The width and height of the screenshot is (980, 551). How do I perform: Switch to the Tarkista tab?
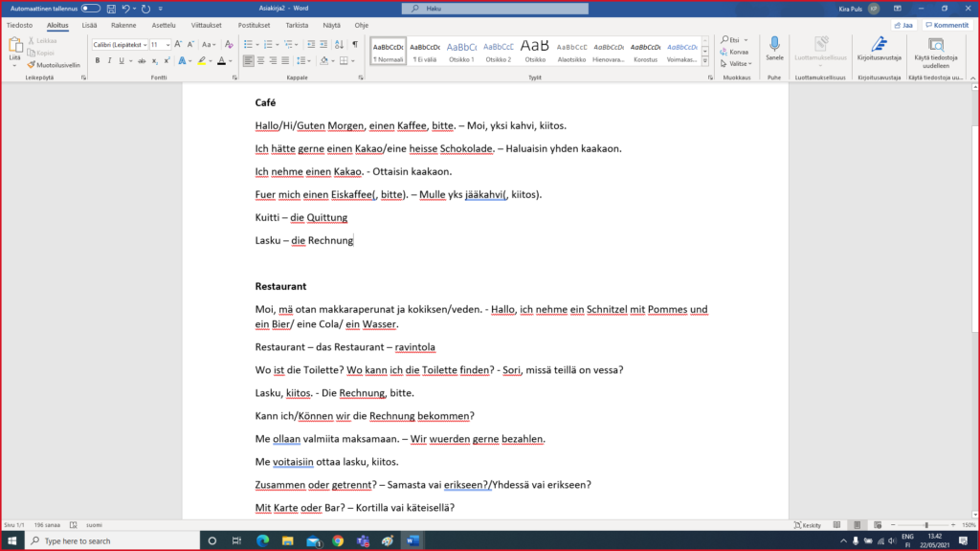click(297, 26)
